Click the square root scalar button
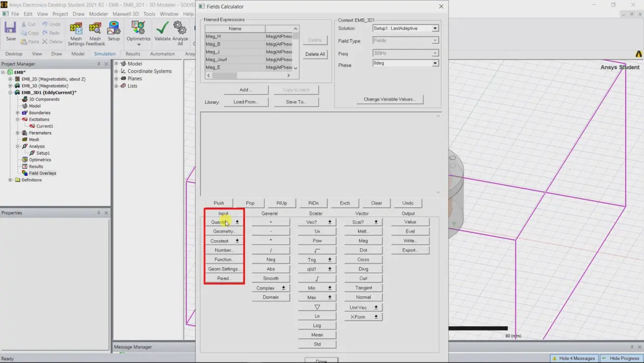Image resolution: width=644 pixels, height=363 pixels. click(317, 250)
